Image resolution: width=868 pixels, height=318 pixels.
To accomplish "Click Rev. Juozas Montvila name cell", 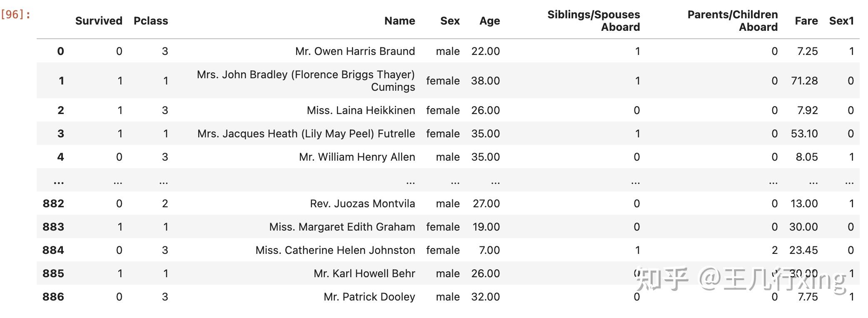I will tap(362, 204).
